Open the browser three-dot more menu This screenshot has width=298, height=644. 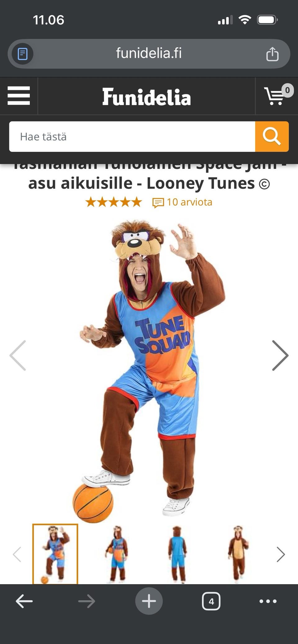tap(268, 601)
